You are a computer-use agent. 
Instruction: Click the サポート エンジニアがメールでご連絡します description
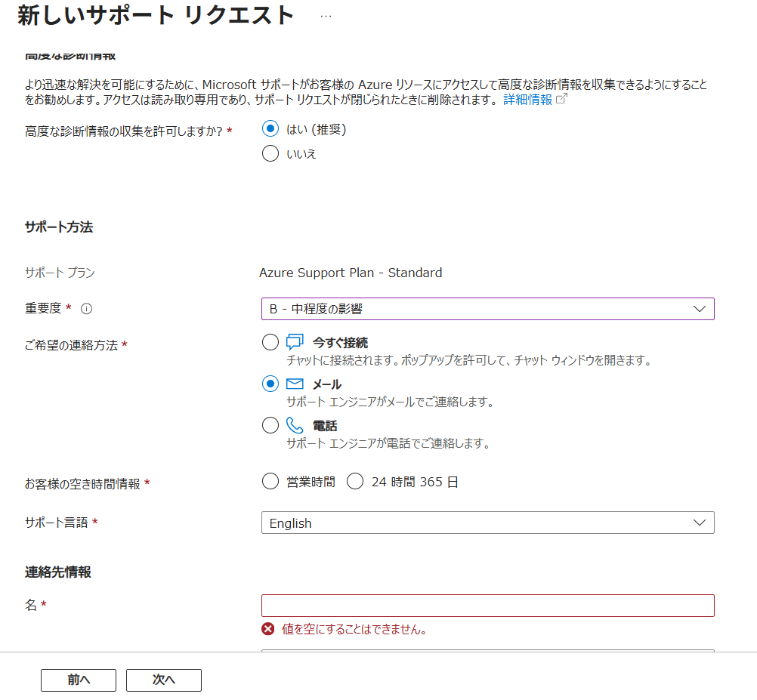click(x=390, y=402)
